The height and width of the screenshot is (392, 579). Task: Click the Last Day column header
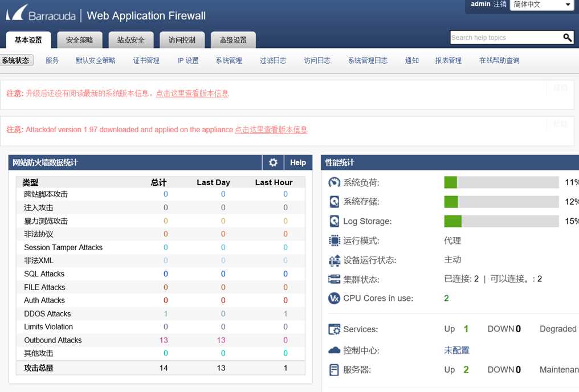point(214,182)
